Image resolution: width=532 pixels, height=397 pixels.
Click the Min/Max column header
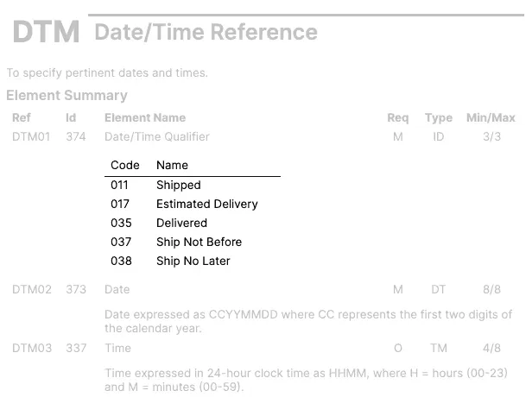491,117
